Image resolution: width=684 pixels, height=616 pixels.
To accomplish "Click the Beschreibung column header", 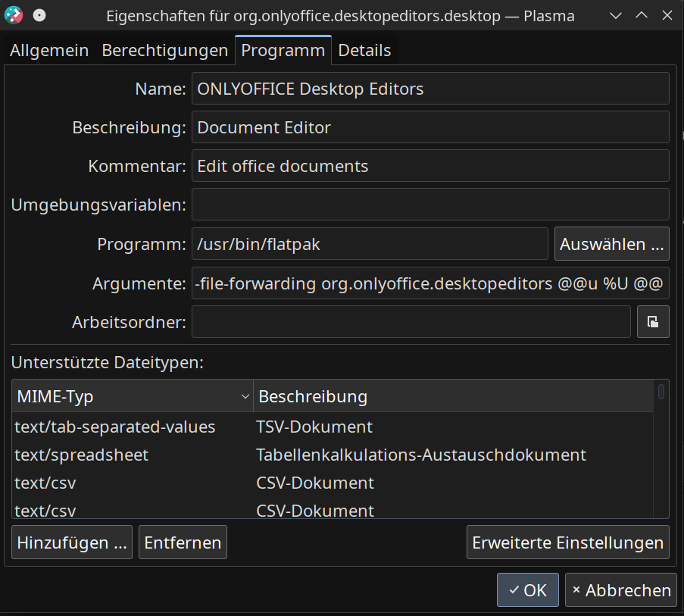I will 453,396.
